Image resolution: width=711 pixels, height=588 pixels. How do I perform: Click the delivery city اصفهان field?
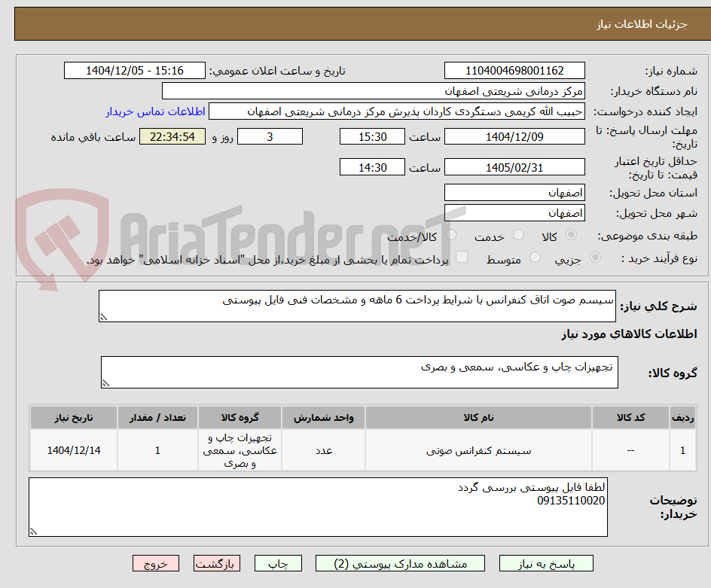pos(514,213)
